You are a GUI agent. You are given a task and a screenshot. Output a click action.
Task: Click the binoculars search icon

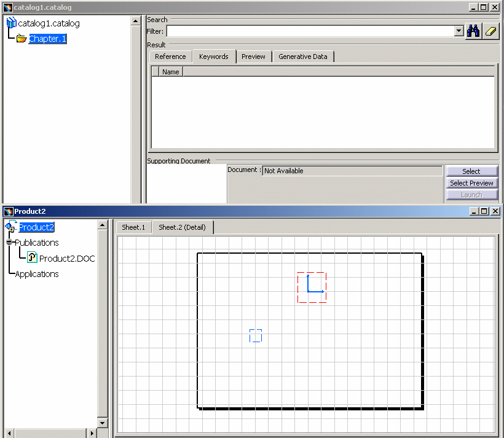click(473, 31)
